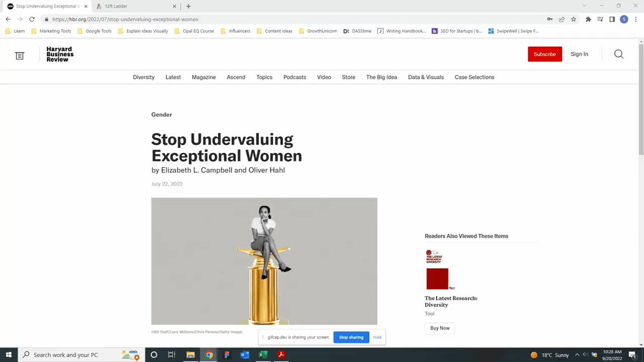
Task: Click the article hero image of woman
Action: coord(264,261)
